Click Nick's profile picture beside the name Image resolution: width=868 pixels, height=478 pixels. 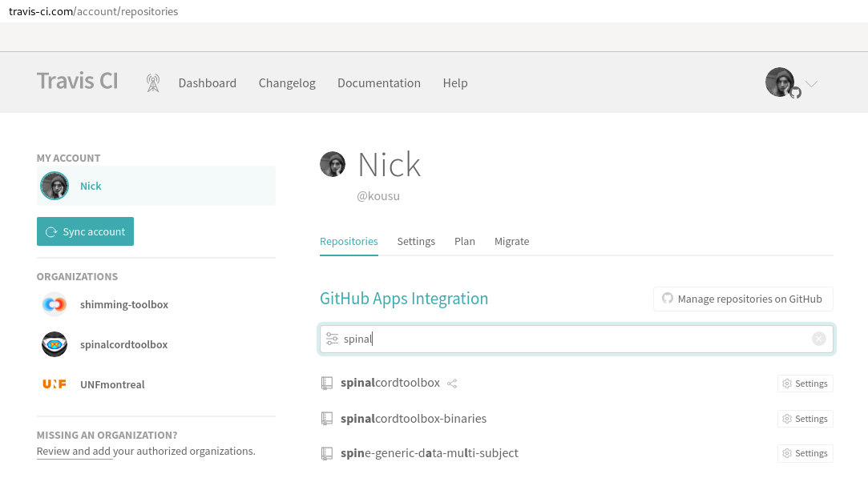[x=333, y=164]
